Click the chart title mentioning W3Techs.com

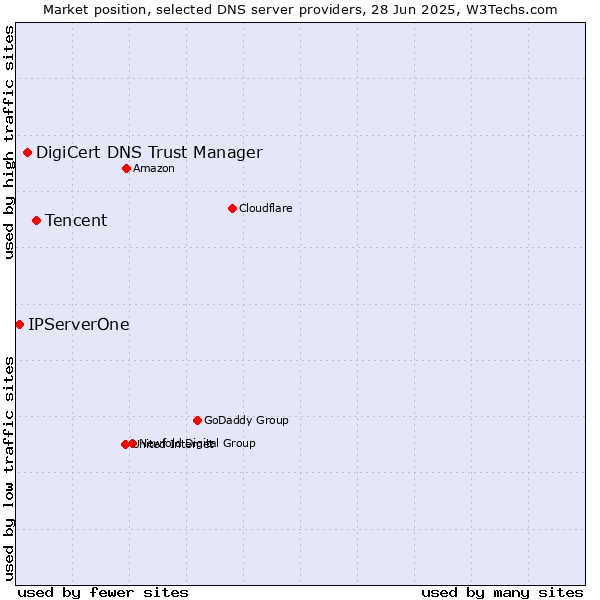coord(300,10)
